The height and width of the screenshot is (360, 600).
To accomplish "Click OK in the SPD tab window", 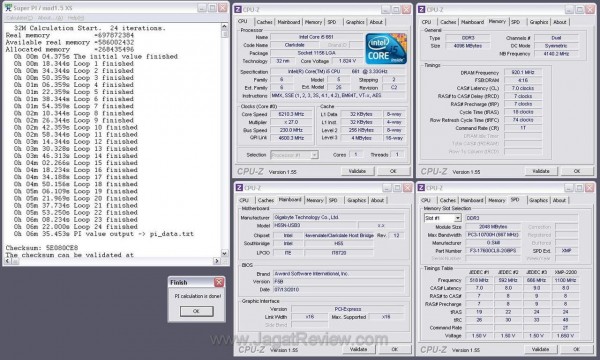I will [x=577, y=350].
